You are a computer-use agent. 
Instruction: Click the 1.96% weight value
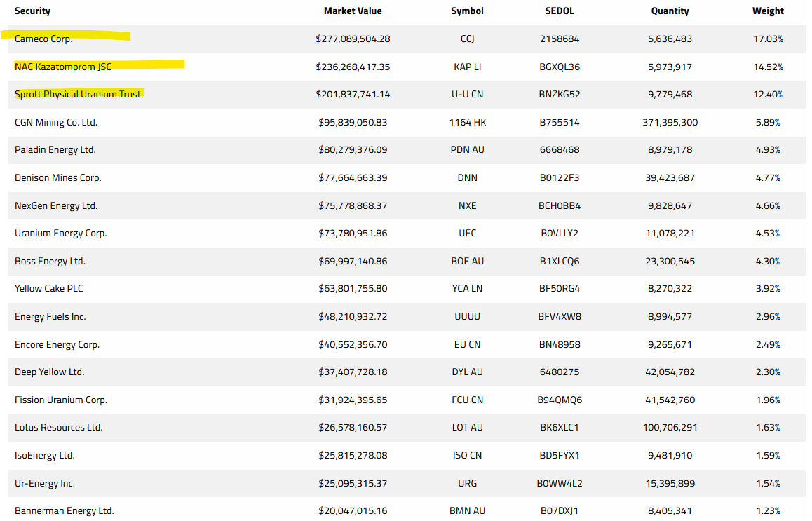click(x=768, y=400)
